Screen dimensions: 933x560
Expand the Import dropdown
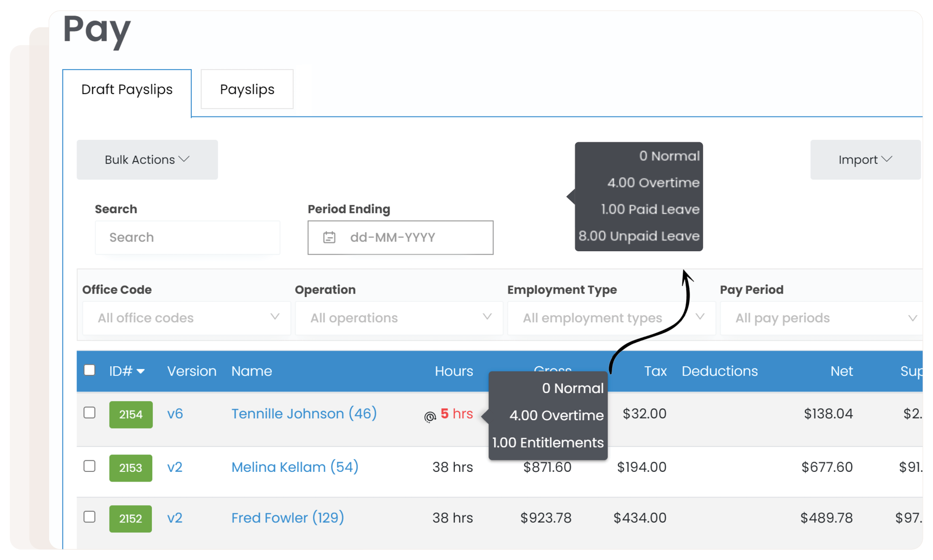[865, 160]
